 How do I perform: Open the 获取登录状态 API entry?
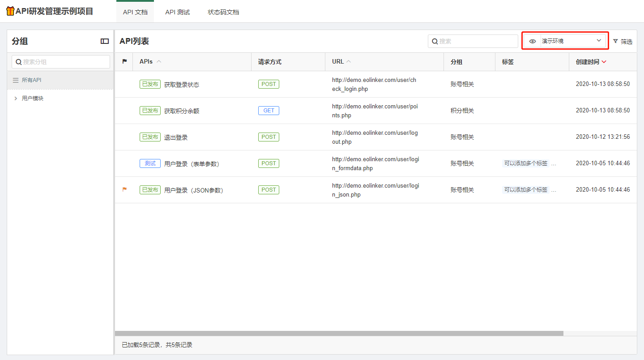(182, 84)
